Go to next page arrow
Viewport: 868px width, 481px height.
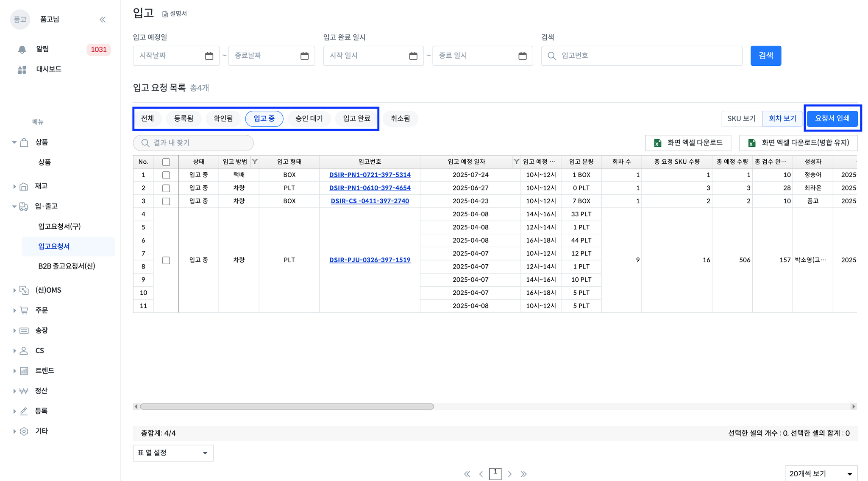click(x=510, y=474)
